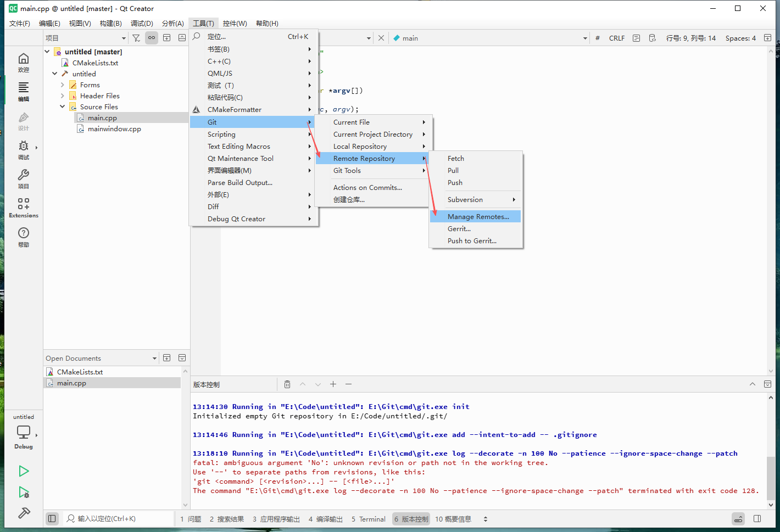Toggle left sidebar visibility
This screenshot has width=780, height=532.
click(52, 518)
